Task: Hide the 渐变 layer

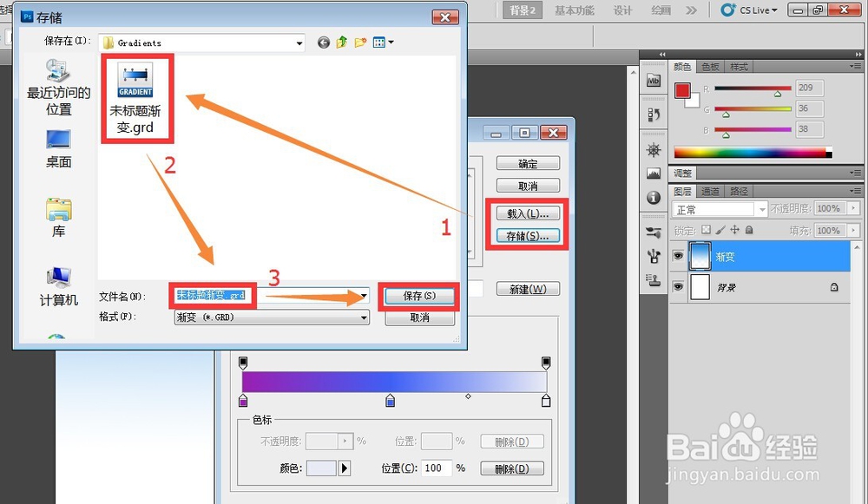Action: [678, 256]
